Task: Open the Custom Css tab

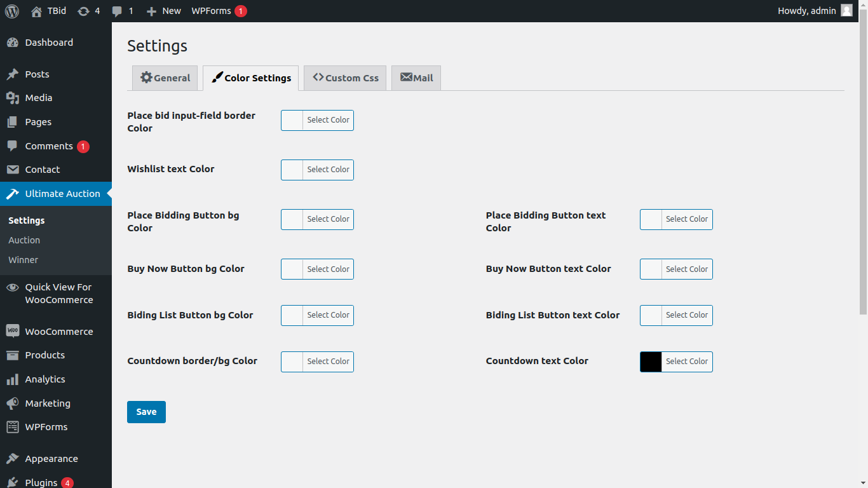Action: 345,78
